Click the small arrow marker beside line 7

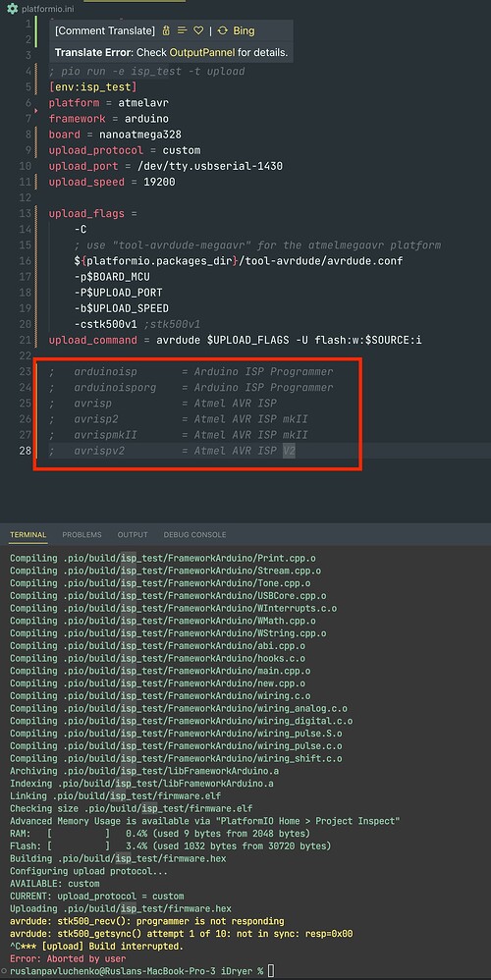[x=37, y=110]
